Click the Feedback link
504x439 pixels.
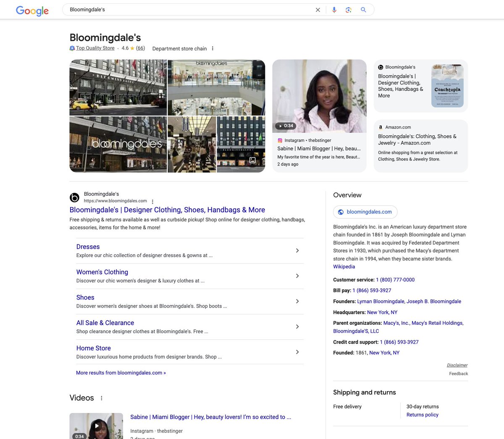point(458,373)
